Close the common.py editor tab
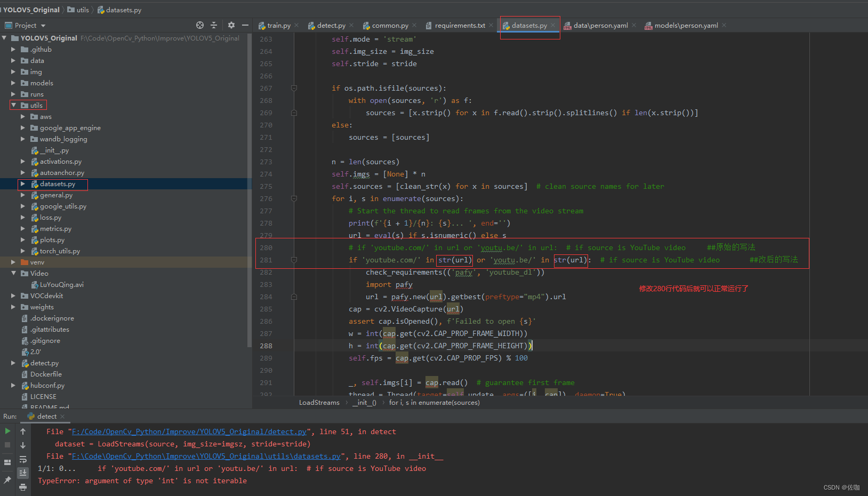868x496 pixels. click(x=414, y=25)
